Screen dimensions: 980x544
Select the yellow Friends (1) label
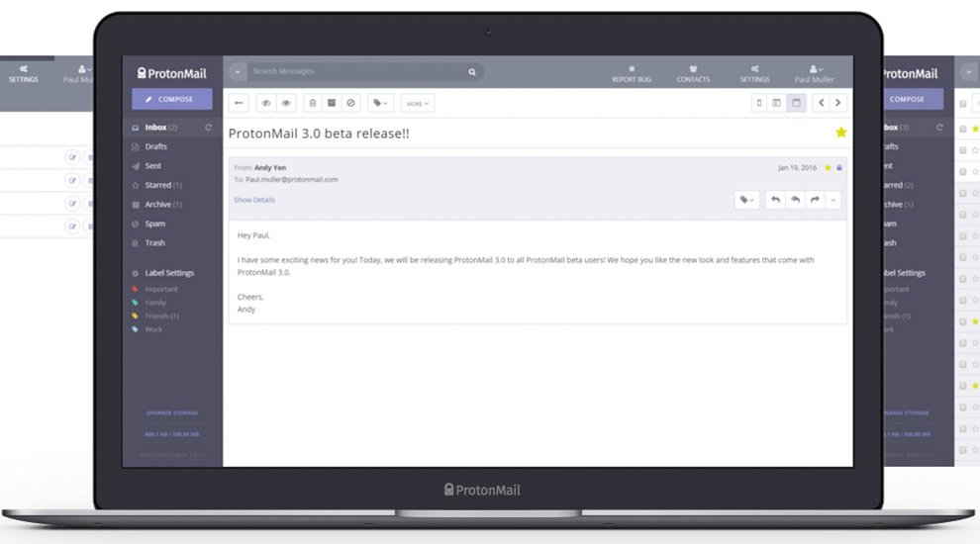pyautogui.click(x=161, y=317)
